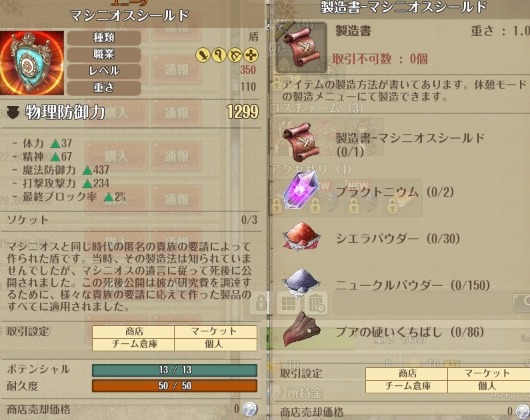Click the ソケット 0/3 row
Image resolution: width=530 pixels, height=420 pixels.
click(132, 220)
